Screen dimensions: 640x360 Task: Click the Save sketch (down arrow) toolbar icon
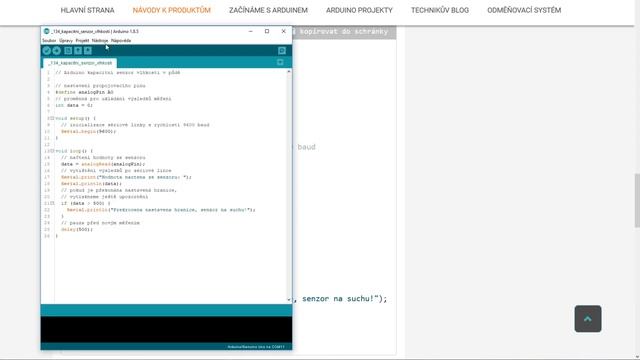click(88, 51)
